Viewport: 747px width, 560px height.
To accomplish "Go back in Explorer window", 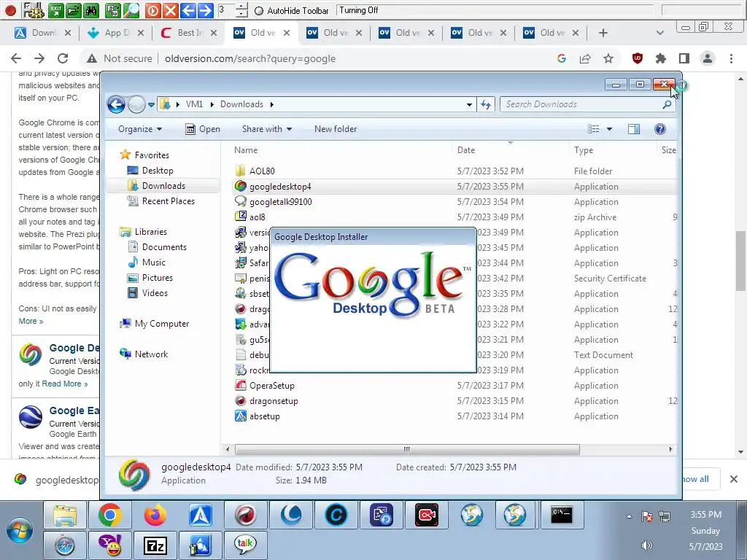I will tap(116, 104).
